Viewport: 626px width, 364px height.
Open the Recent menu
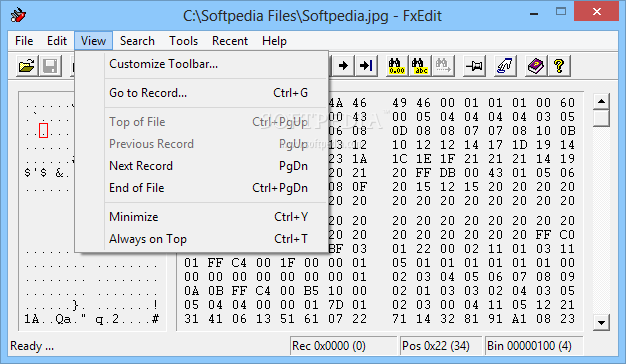(x=230, y=41)
